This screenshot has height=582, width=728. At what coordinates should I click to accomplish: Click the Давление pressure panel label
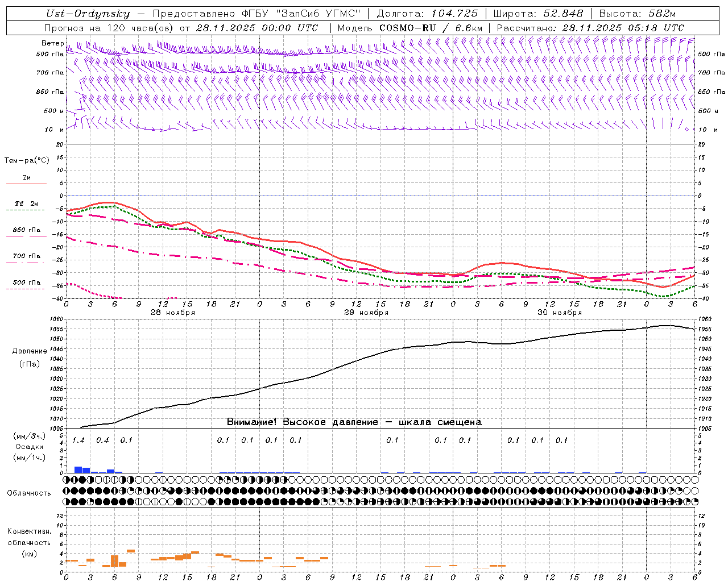30,351
